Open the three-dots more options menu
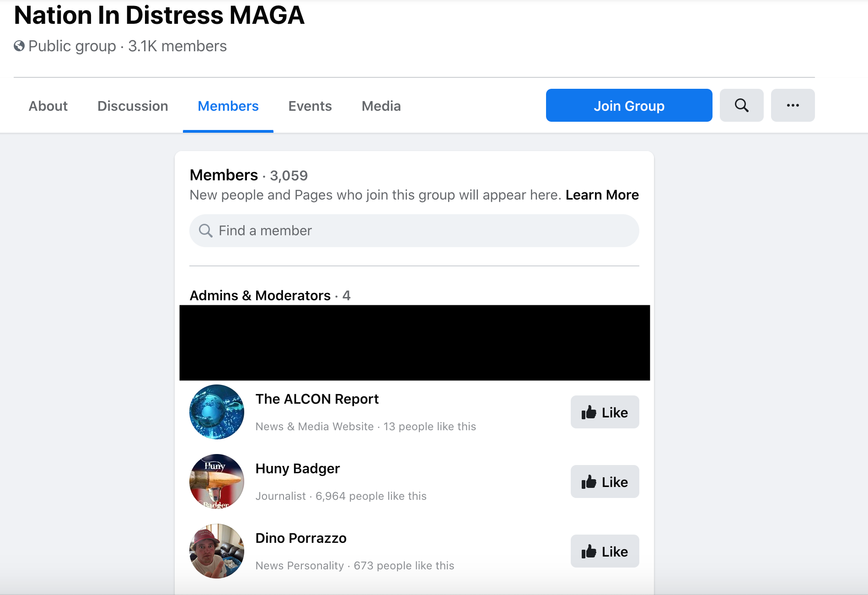 pyautogui.click(x=793, y=105)
